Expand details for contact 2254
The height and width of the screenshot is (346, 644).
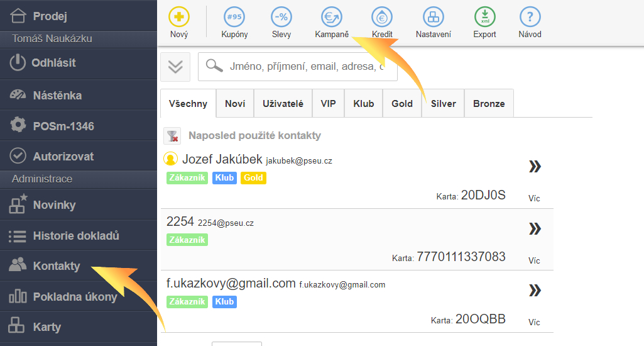pos(535,228)
